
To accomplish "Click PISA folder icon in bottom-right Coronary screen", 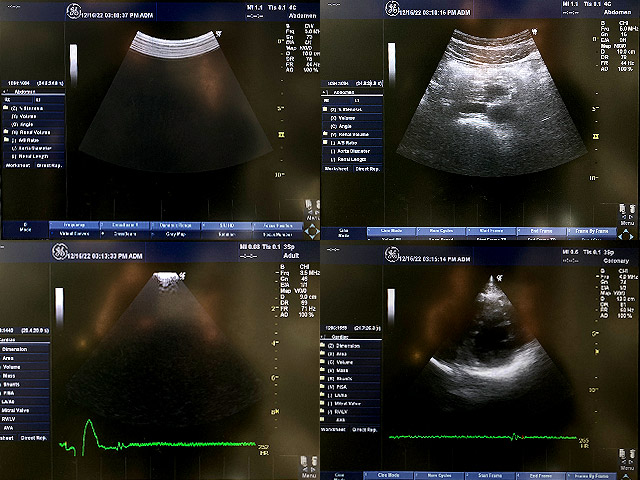I will [323, 387].
